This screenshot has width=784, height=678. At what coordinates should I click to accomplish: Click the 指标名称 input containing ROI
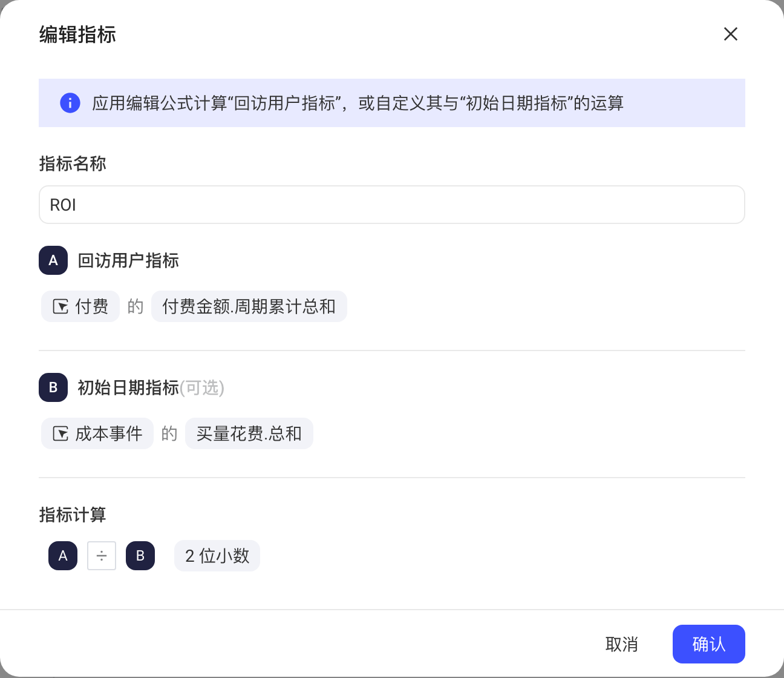pyautogui.click(x=392, y=205)
